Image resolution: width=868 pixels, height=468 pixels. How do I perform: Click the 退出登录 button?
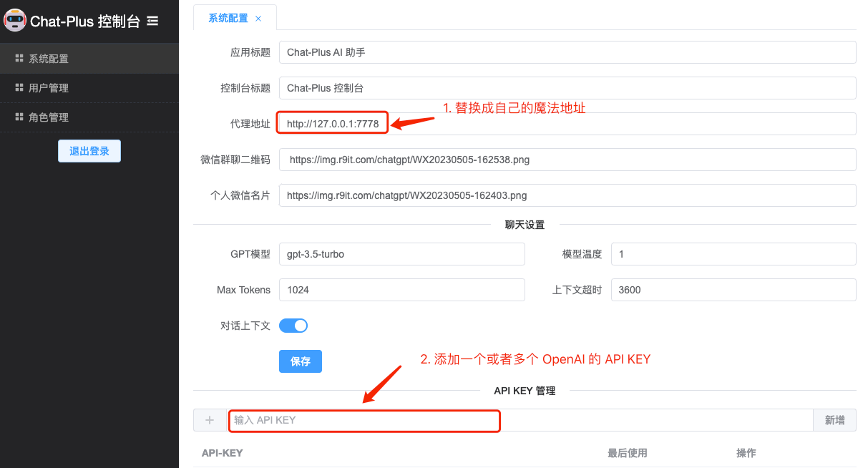(x=89, y=151)
